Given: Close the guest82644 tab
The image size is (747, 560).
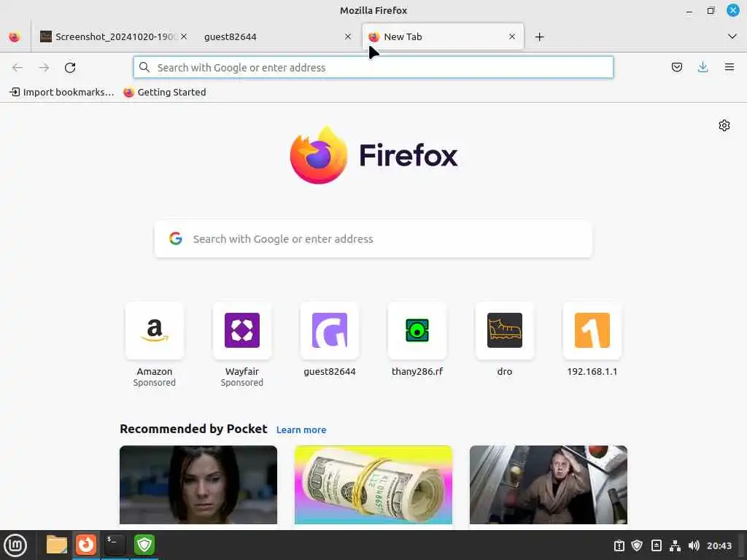Looking at the screenshot, I should point(348,36).
